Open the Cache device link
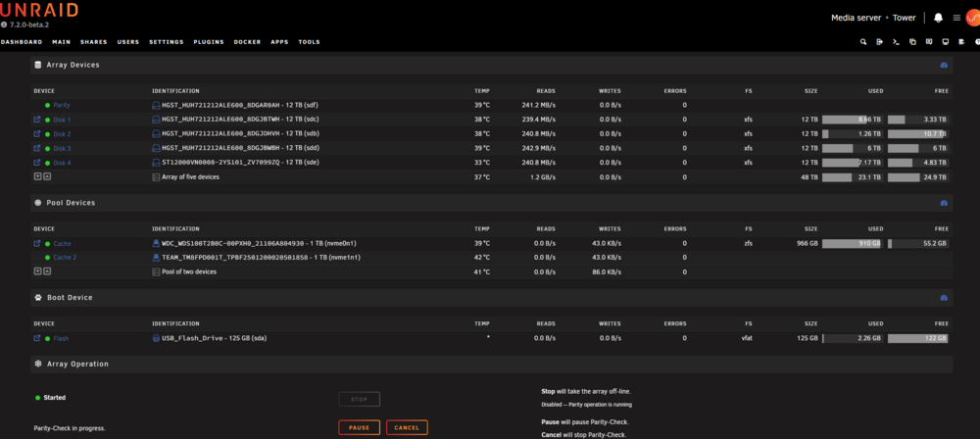Screen dimensions: 980x439 63,243
